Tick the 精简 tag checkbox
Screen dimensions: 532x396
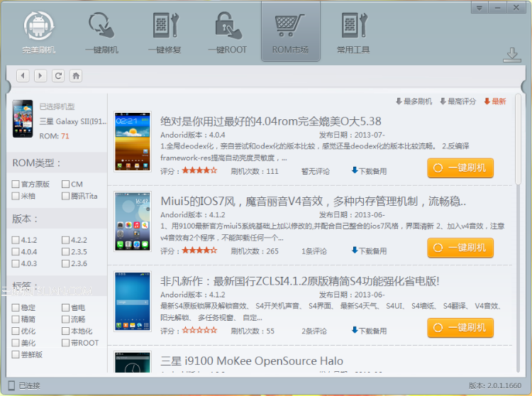click(16, 319)
